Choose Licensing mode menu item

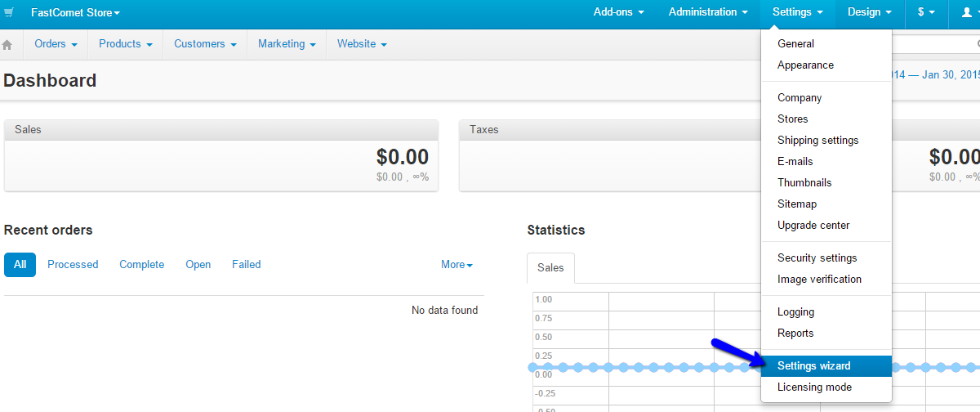814,387
